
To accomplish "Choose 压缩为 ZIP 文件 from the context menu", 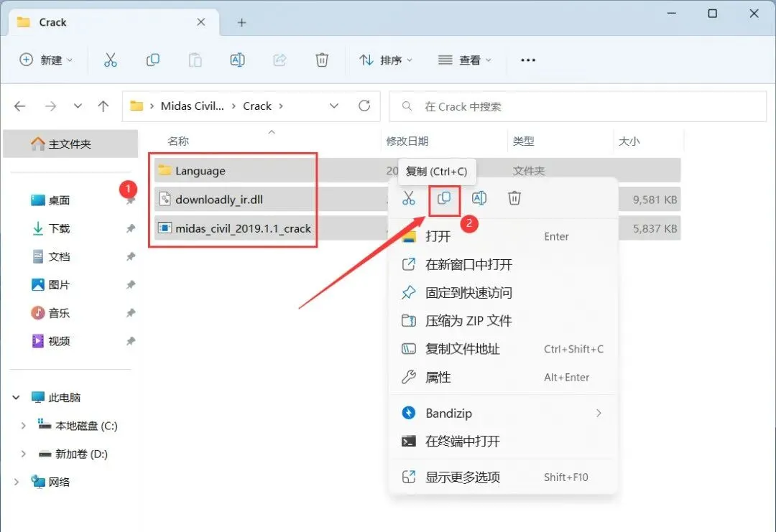I will (503, 321).
